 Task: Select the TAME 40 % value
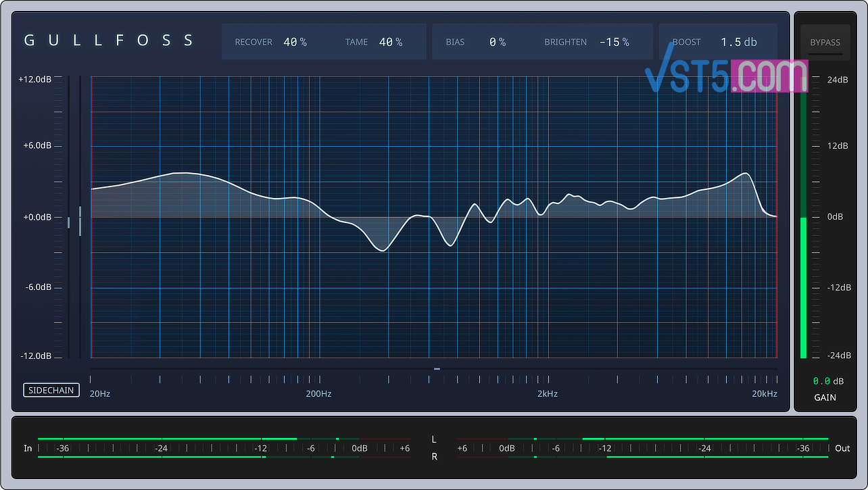pyautogui.click(x=390, y=42)
